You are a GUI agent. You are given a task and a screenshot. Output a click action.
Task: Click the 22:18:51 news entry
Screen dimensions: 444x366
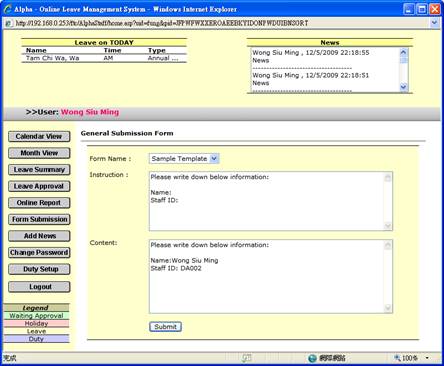click(311, 75)
